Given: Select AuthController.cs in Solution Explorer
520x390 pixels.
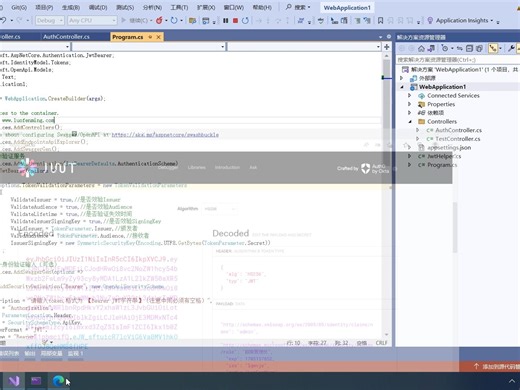Looking at the screenshot, I should [458, 130].
